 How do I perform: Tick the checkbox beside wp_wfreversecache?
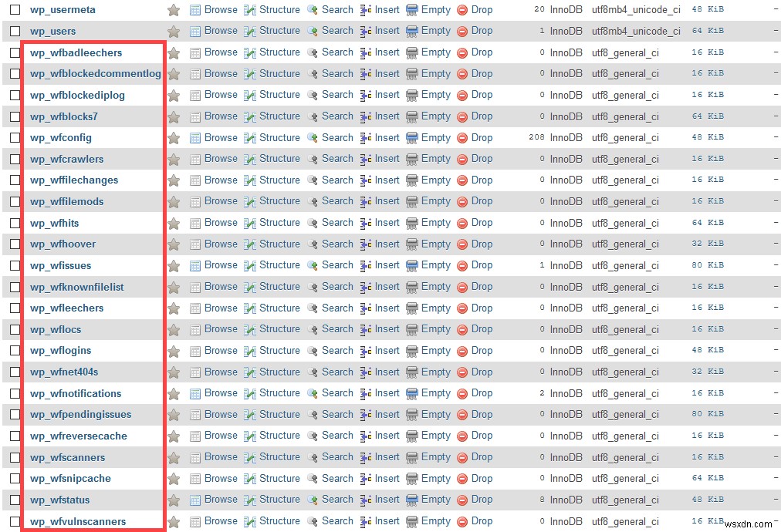tap(13, 436)
